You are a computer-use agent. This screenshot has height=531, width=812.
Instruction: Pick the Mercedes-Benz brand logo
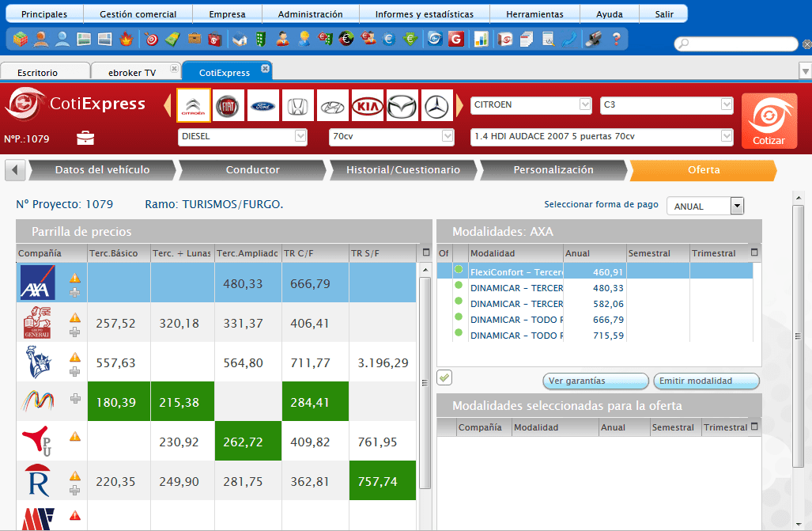[x=436, y=106]
